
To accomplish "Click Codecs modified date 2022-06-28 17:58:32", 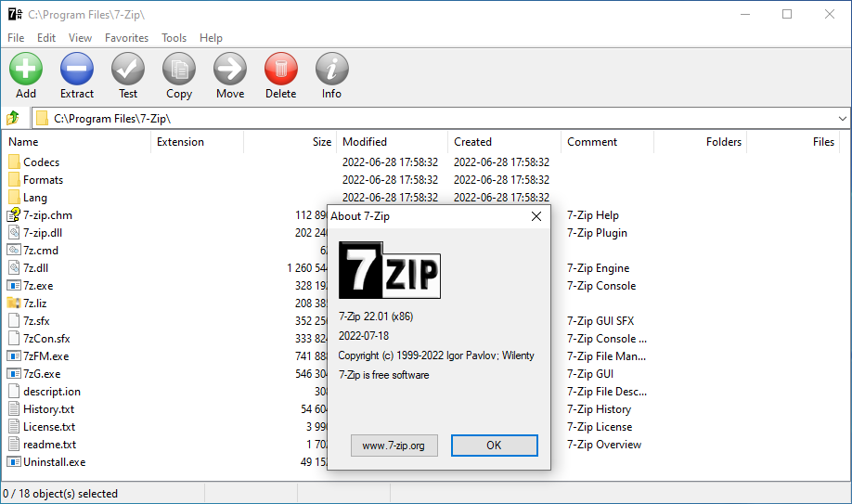I will point(390,162).
